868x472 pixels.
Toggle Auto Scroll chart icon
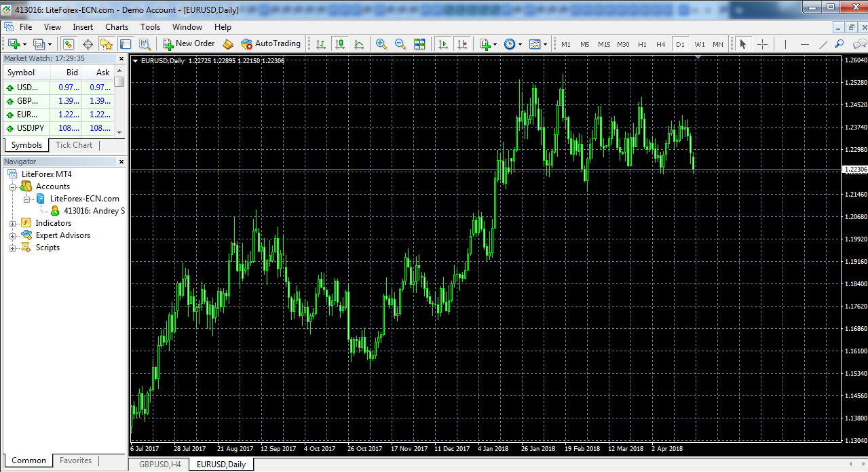pos(443,43)
